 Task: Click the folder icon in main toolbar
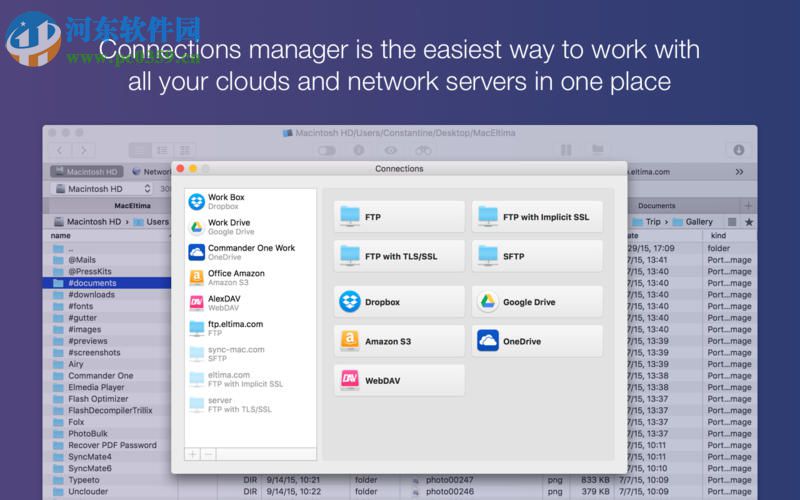pyautogui.click(x=597, y=149)
